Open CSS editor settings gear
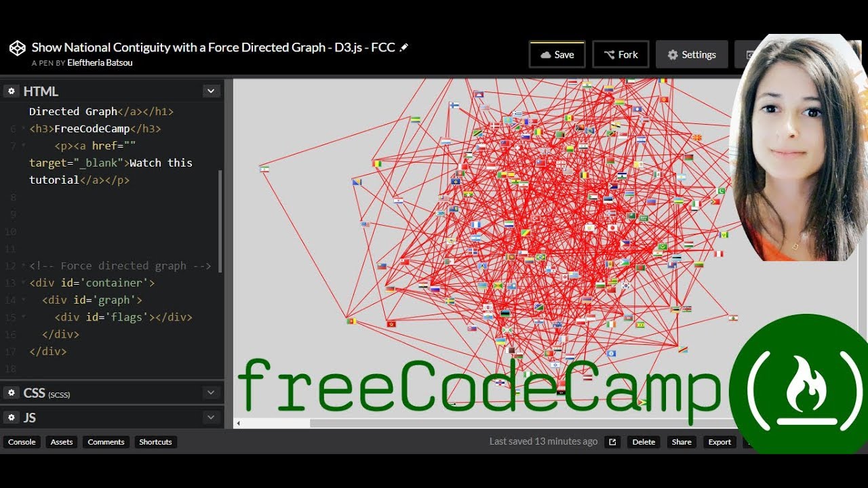The width and height of the screenshot is (868, 488). [12, 393]
